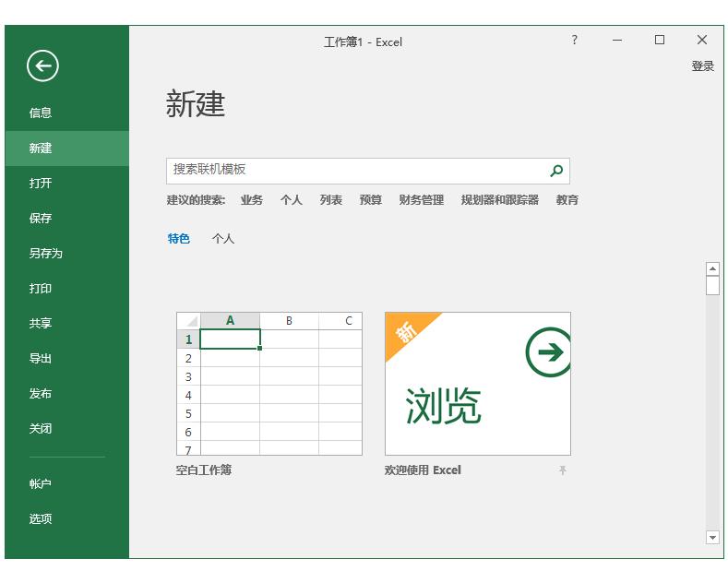Select 新建 in the sidebar
Viewport: 728px width, 583px height.
(66, 149)
